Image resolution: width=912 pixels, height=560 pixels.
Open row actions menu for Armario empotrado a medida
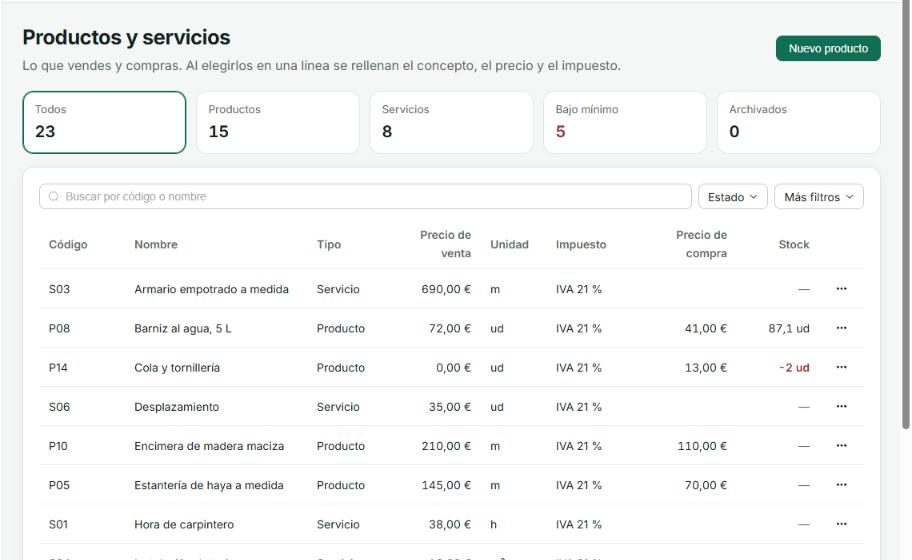click(841, 289)
